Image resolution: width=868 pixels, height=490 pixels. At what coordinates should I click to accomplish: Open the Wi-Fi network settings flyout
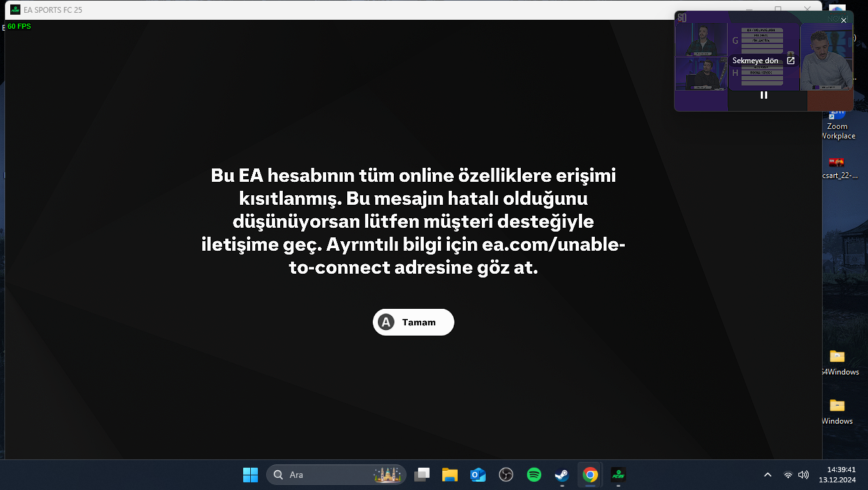click(x=788, y=475)
